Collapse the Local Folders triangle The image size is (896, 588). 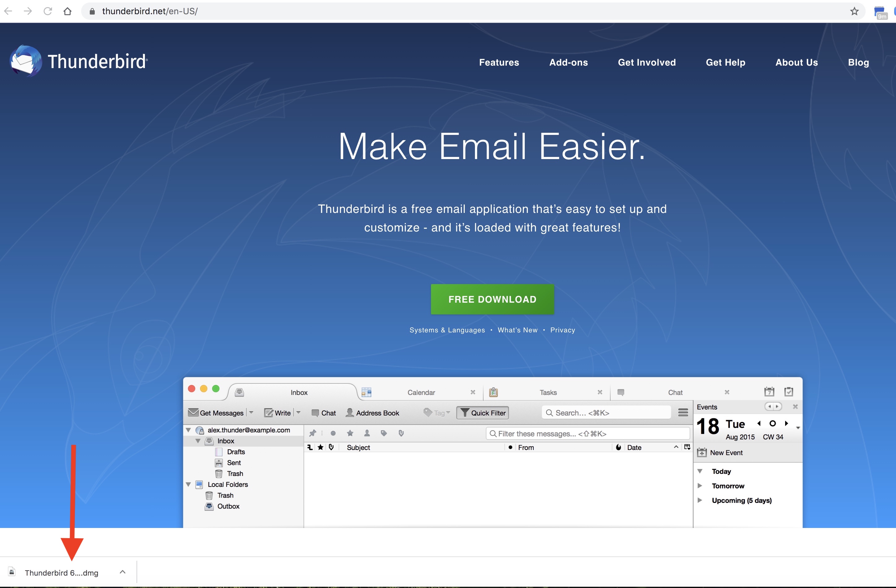point(188,484)
